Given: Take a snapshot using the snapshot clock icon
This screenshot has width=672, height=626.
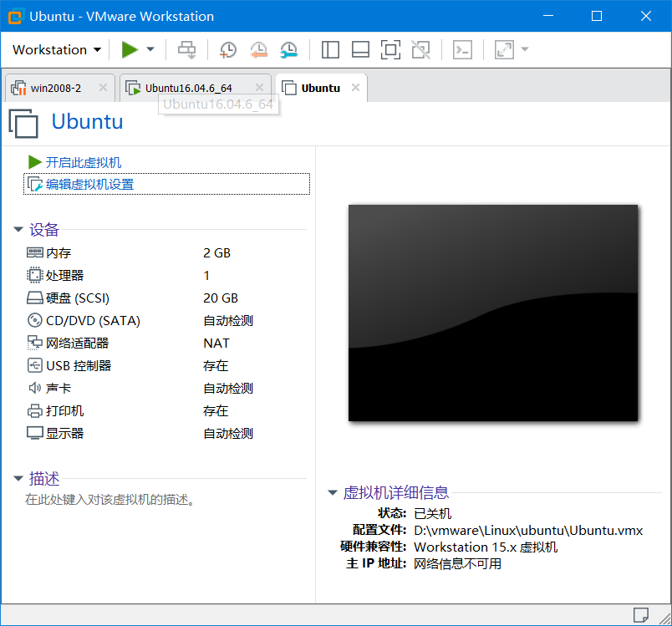Looking at the screenshot, I should coord(228,50).
